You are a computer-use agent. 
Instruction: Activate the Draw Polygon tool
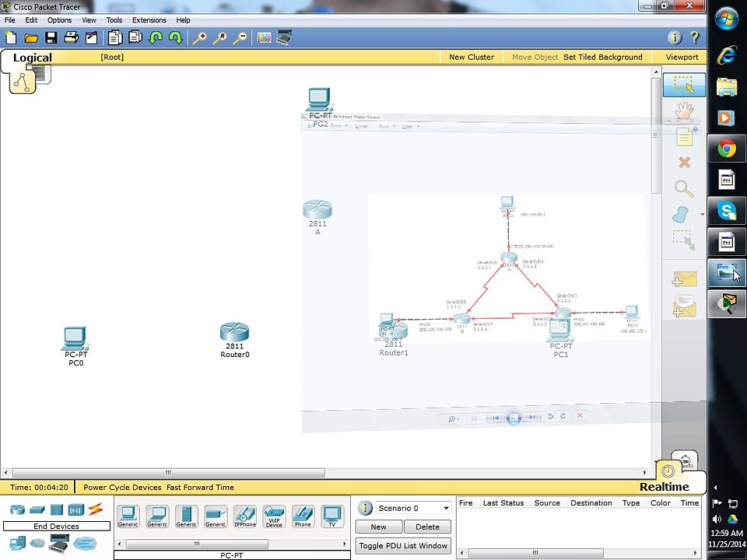click(681, 215)
